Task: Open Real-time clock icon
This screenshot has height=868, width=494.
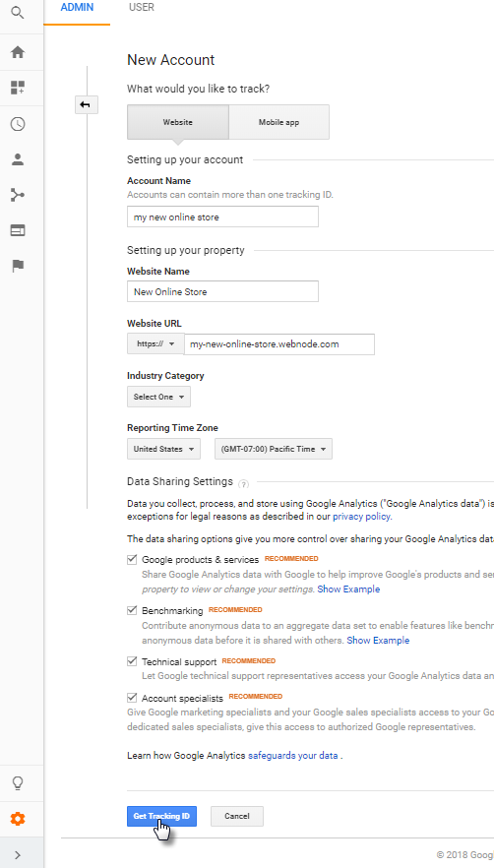Action: [18, 123]
